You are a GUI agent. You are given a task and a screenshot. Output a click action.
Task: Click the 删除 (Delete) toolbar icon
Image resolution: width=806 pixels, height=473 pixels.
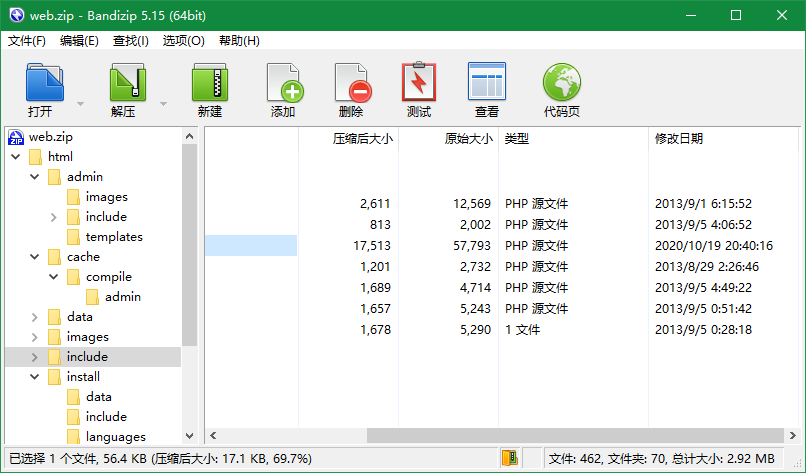point(353,82)
